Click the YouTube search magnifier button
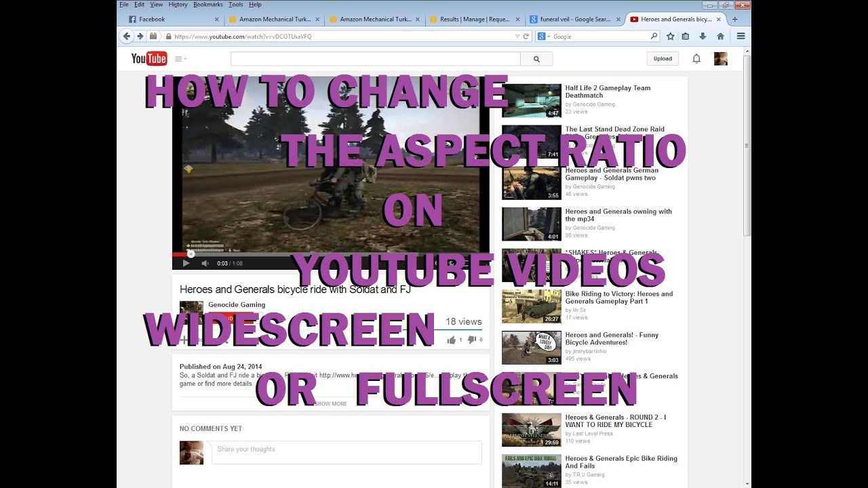 pos(536,59)
